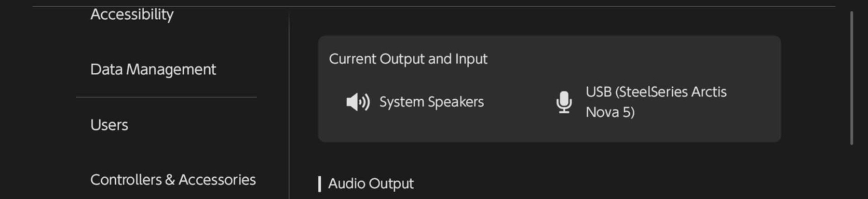The height and width of the screenshot is (199, 868).
Task: Click the horizontal line at the top of the settings pane
Action: (x=434, y=6)
